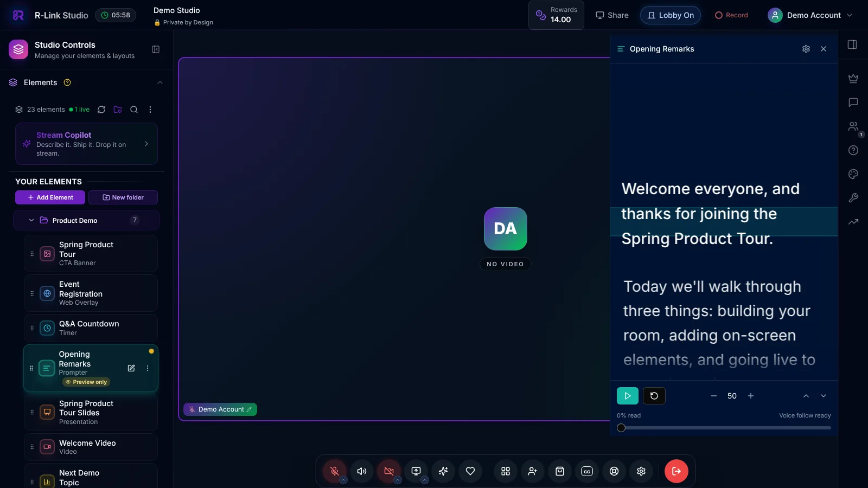This screenshot has width=868, height=488.
Task: Click the heart reactions icon
Action: [470, 471]
